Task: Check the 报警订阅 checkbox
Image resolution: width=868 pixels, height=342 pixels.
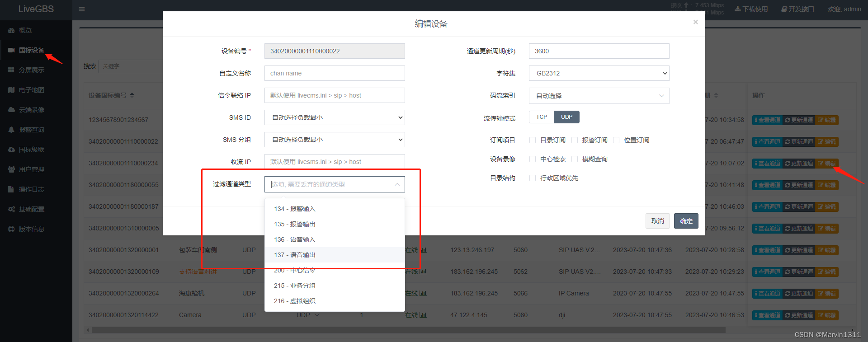Action: tap(575, 140)
